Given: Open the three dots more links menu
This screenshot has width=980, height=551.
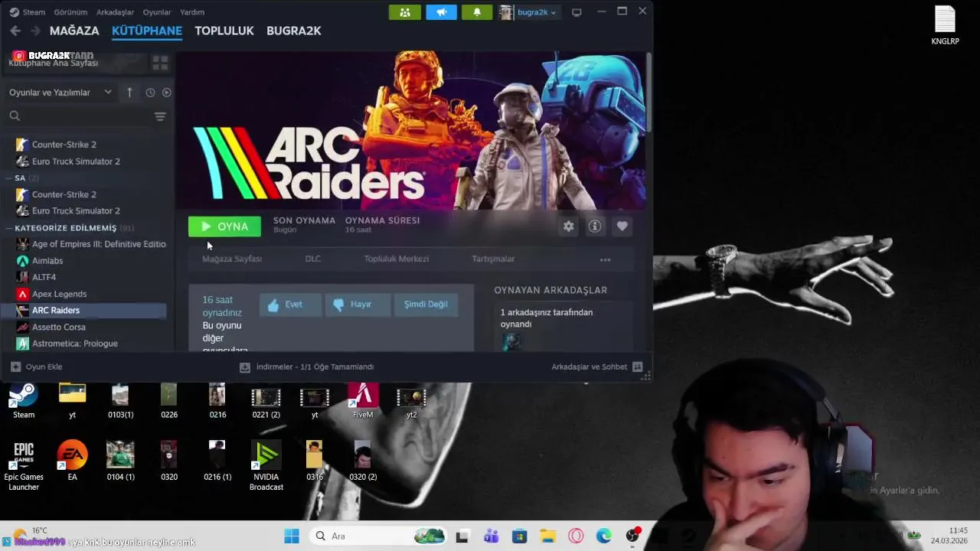Looking at the screenshot, I should (x=605, y=259).
